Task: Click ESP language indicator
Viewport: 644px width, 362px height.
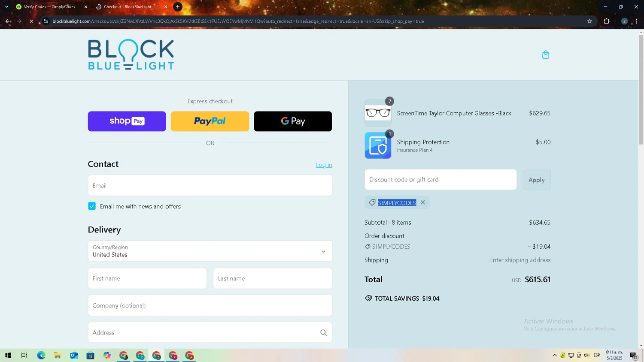Action: coord(597,355)
